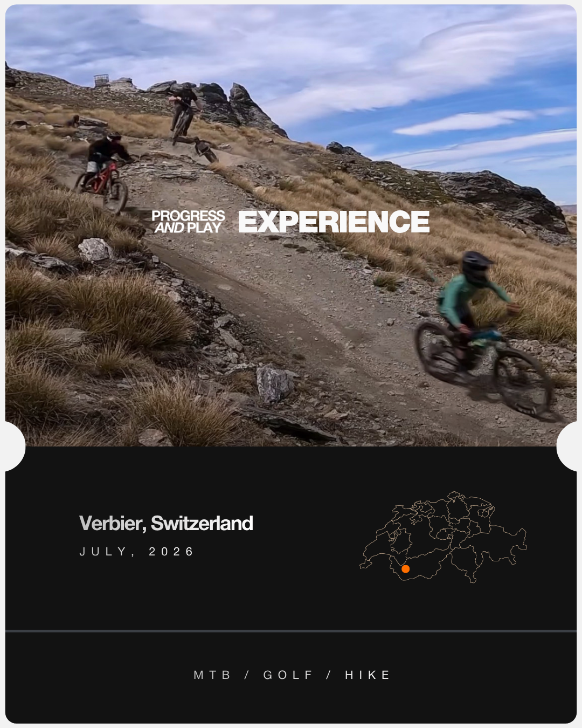Click the slash between GOLF and HIKE
Image resolution: width=582 pixels, height=728 pixels.
coord(329,675)
